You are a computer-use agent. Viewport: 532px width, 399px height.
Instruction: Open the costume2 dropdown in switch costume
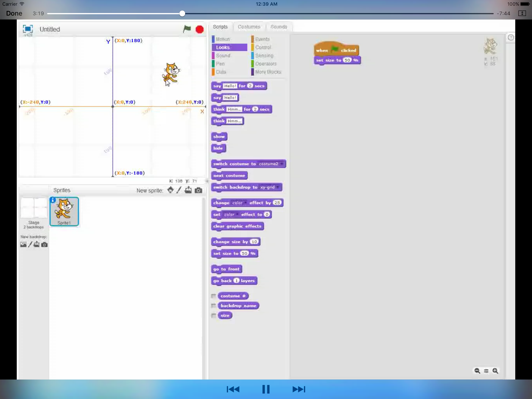pyautogui.click(x=282, y=164)
